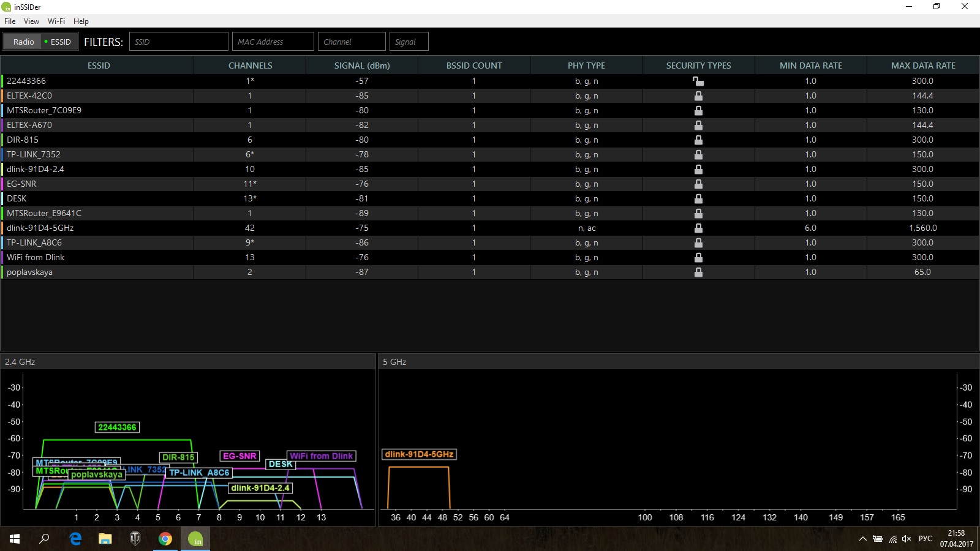Sort by BSSID COUNT column header
980x551 pixels.
tap(474, 66)
